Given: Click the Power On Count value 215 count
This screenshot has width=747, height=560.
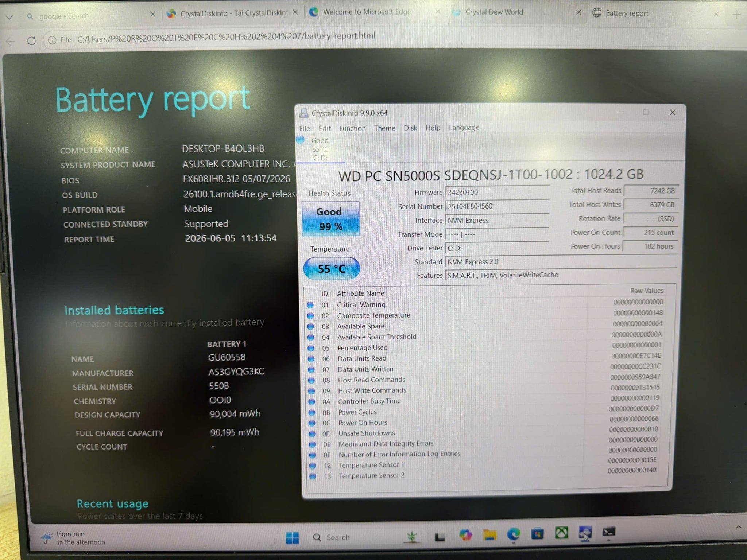Looking at the screenshot, I should tap(651, 232).
